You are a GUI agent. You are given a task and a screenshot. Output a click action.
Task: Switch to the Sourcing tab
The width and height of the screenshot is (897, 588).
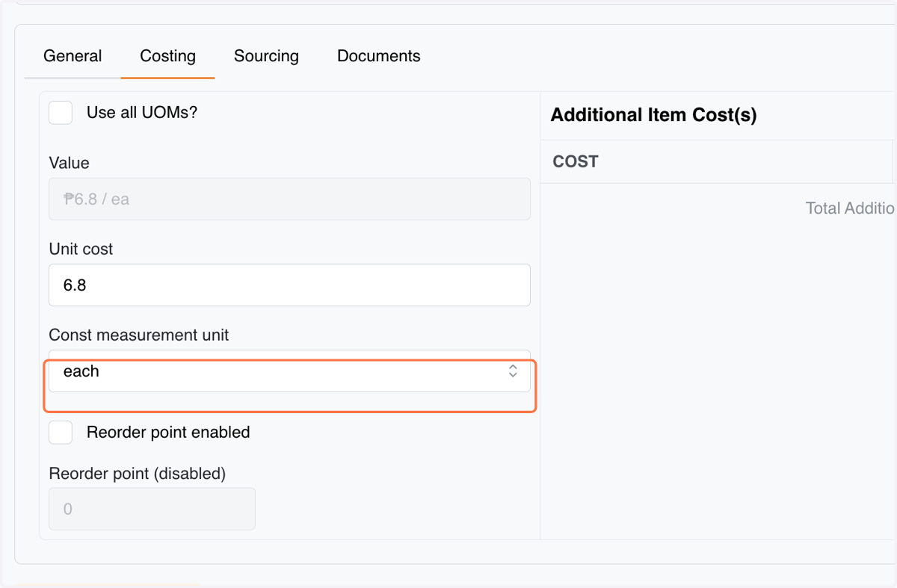point(266,56)
